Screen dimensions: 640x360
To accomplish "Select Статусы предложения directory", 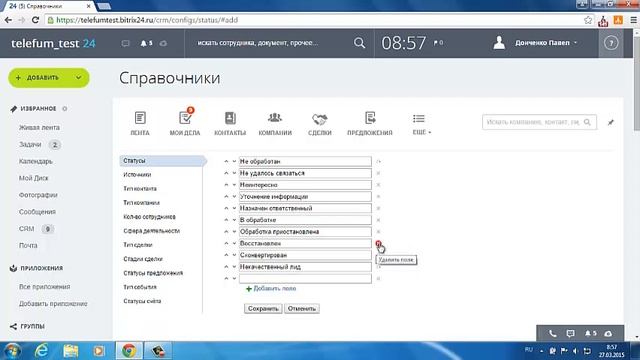I will (153, 273).
